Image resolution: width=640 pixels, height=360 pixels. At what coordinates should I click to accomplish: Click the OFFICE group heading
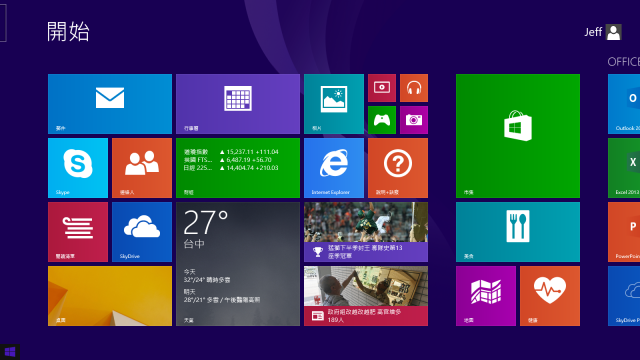coord(623,62)
